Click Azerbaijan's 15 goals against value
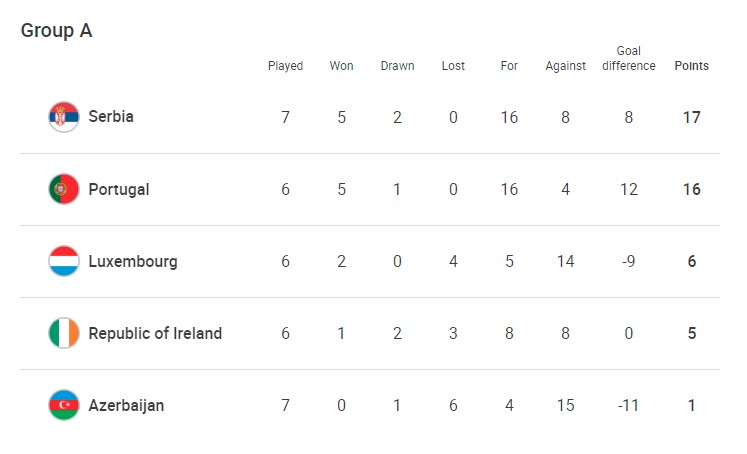747x454 pixels. (565, 405)
